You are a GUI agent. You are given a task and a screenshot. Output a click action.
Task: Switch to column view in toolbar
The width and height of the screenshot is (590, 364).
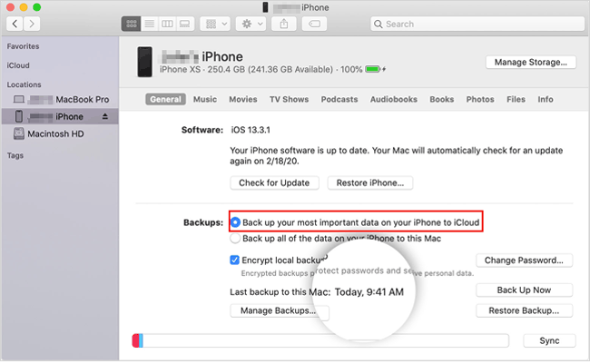point(167,24)
